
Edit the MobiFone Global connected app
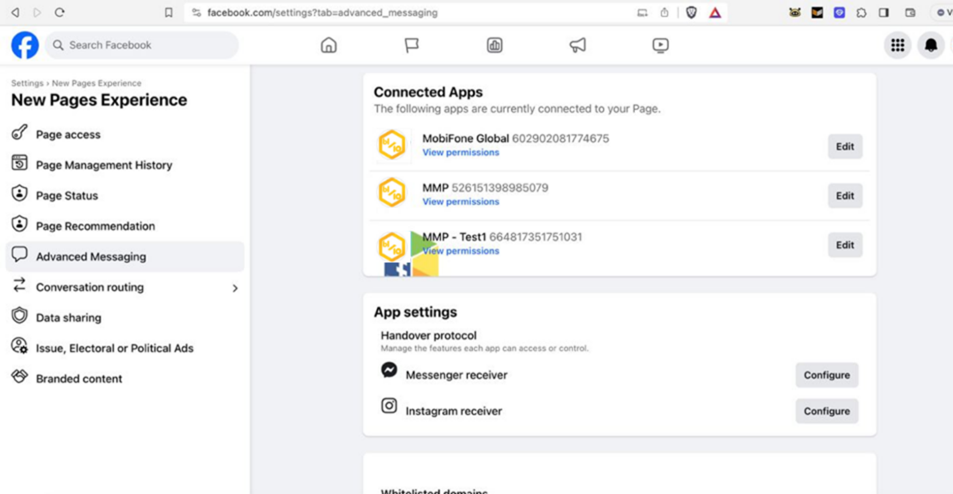pos(844,147)
